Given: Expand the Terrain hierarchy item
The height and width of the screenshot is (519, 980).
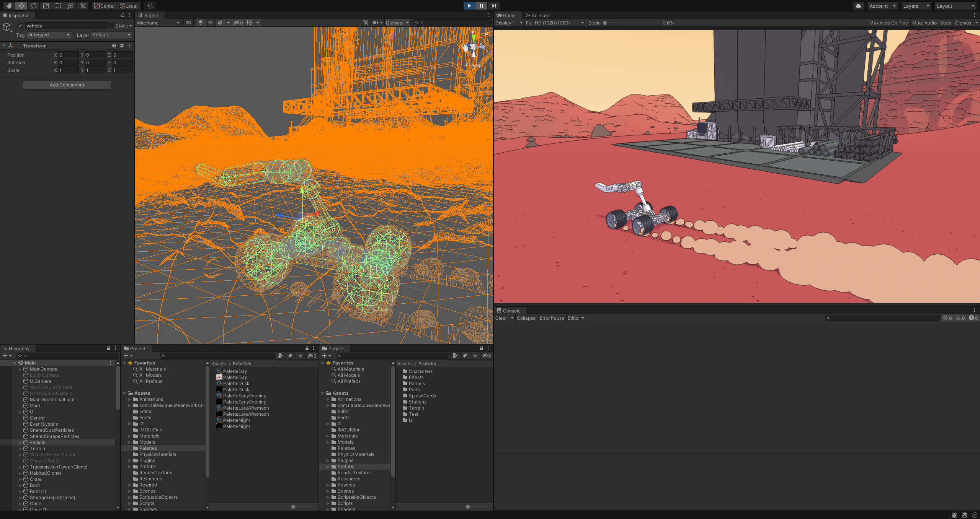Looking at the screenshot, I should 20,449.
